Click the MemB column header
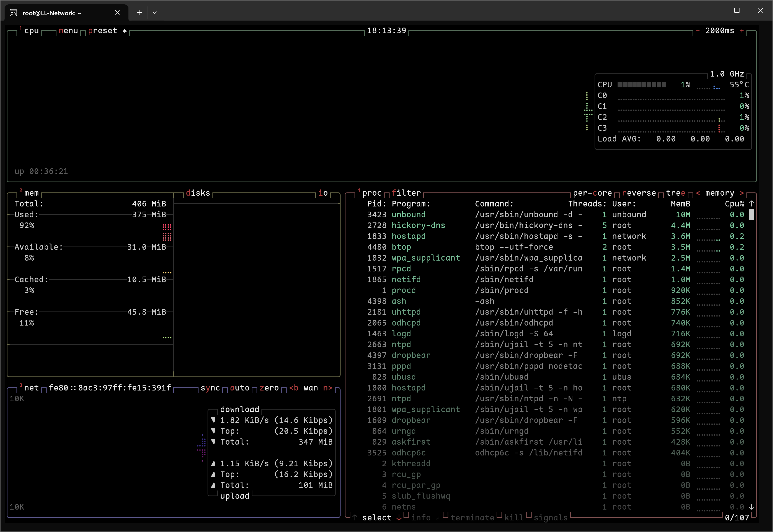The width and height of the screenshot is (773, 532). pyautogui.click(x=681, y=204)
